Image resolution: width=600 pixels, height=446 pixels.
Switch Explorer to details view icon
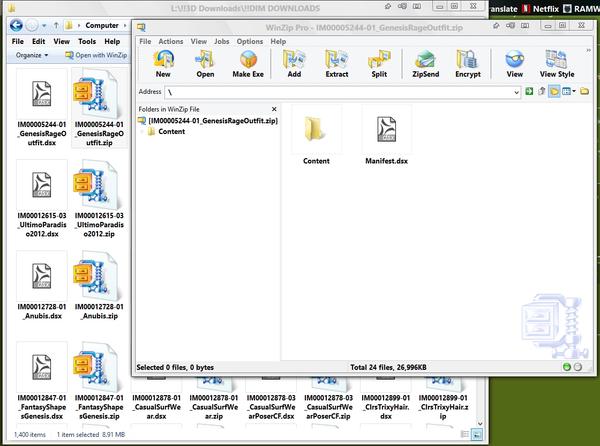(x=465, y=434)
